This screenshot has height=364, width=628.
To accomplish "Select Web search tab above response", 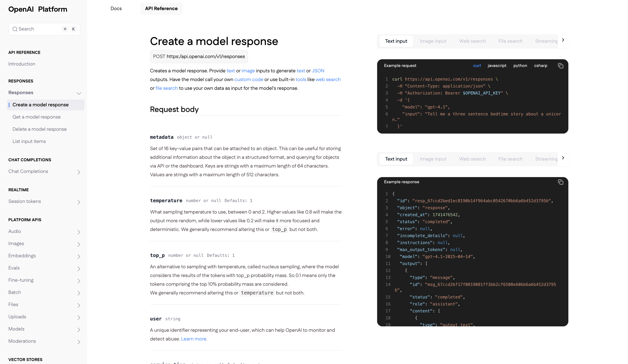I will coord(472,159).
